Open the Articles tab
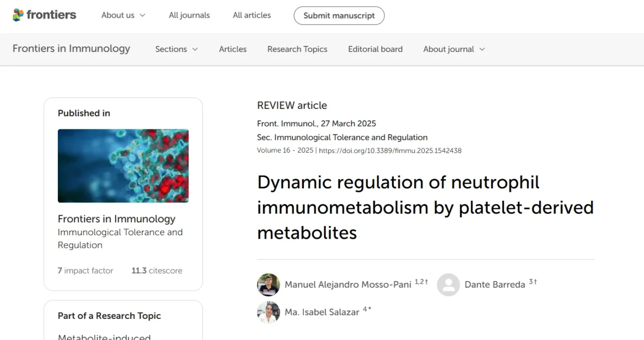Image resolution: width=644 pixels, height=340 pixels. 233,49
